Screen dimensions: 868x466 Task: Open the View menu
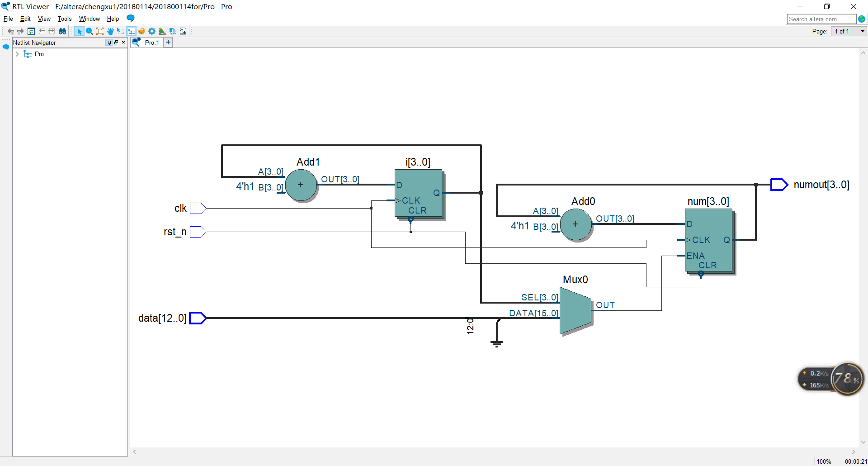pyautogui.click(x=44, y=19)
